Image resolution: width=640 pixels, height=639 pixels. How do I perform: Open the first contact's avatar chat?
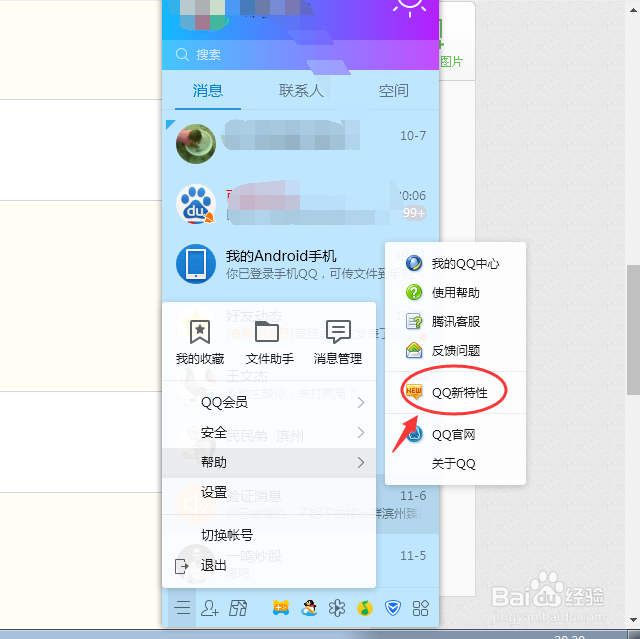tap(196, 144)
